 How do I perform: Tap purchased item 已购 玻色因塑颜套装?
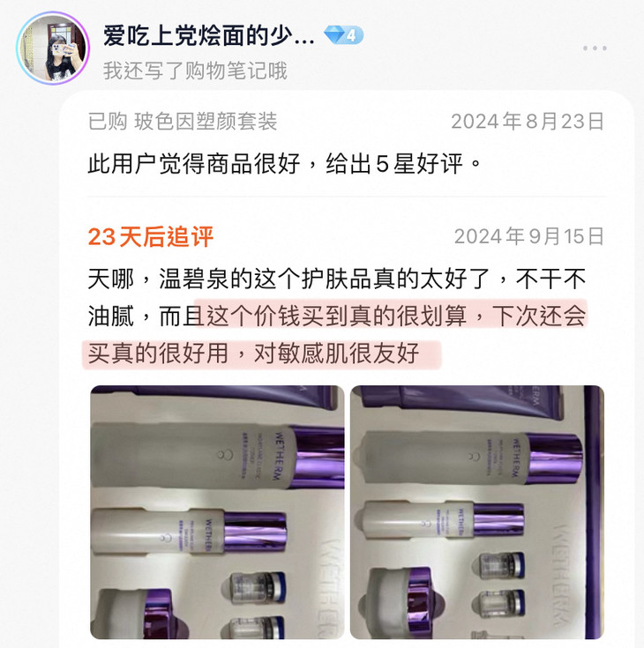(183, 122)
